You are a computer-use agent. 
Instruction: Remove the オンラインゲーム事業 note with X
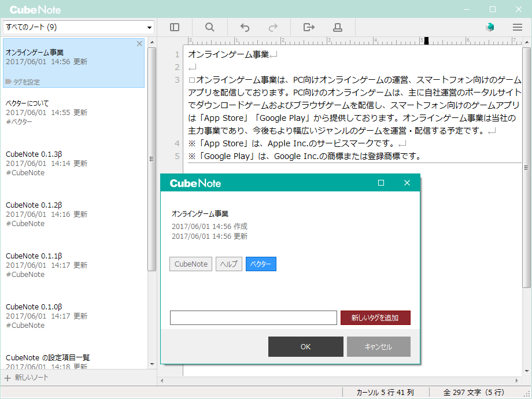pos(139,43)
